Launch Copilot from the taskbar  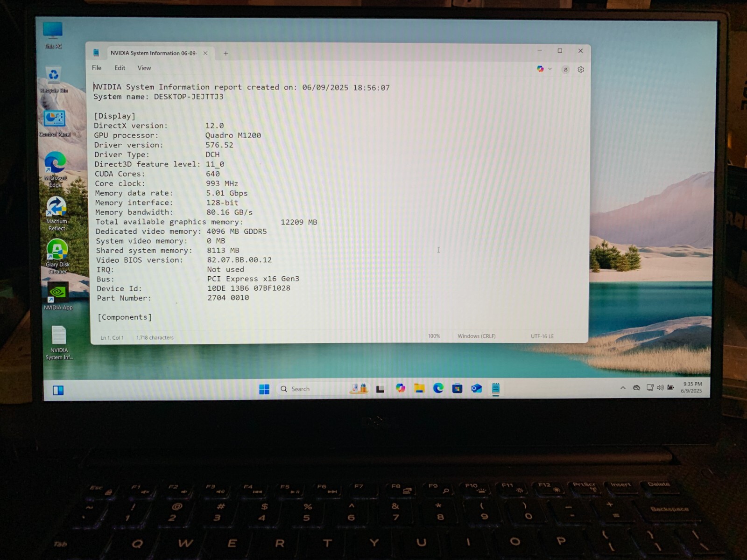tap(401, 388)
